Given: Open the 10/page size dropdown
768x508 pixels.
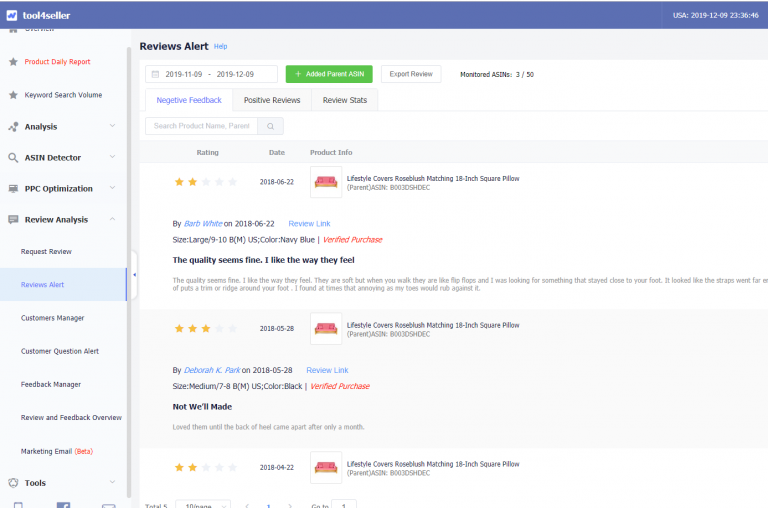Looking at the screenshot, I should click(x=203, y=505).
